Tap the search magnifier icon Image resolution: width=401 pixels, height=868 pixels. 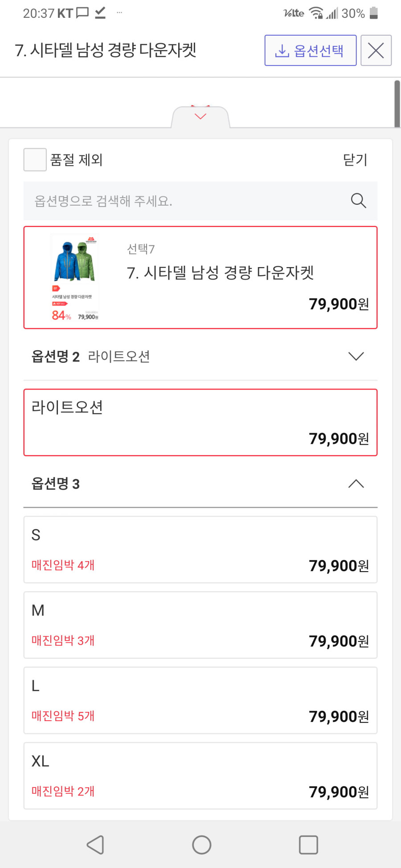click(x=358, y=201)
